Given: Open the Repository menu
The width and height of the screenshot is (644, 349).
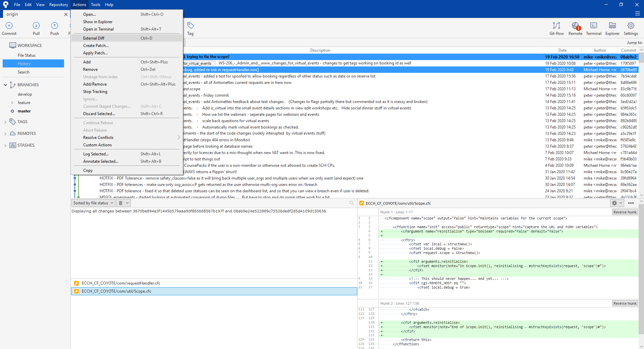Looking at the screenshot, I should tap(58, 5).
